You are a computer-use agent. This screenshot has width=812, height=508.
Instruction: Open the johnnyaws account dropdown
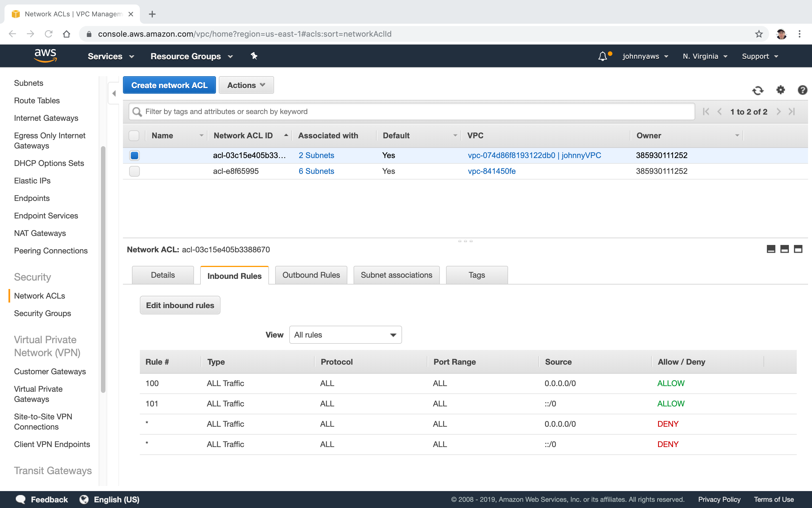click(645, 56)
